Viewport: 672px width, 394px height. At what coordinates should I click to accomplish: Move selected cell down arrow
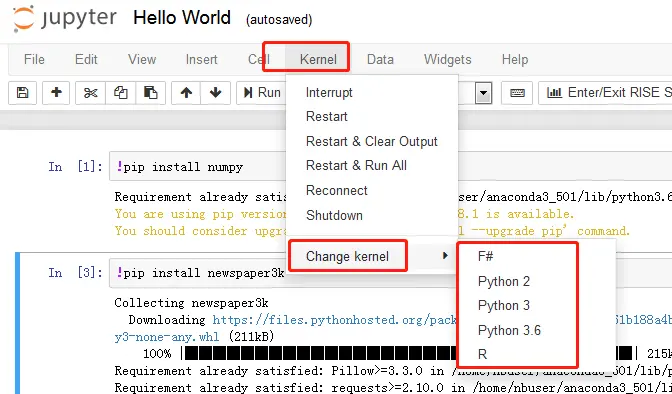215,93
